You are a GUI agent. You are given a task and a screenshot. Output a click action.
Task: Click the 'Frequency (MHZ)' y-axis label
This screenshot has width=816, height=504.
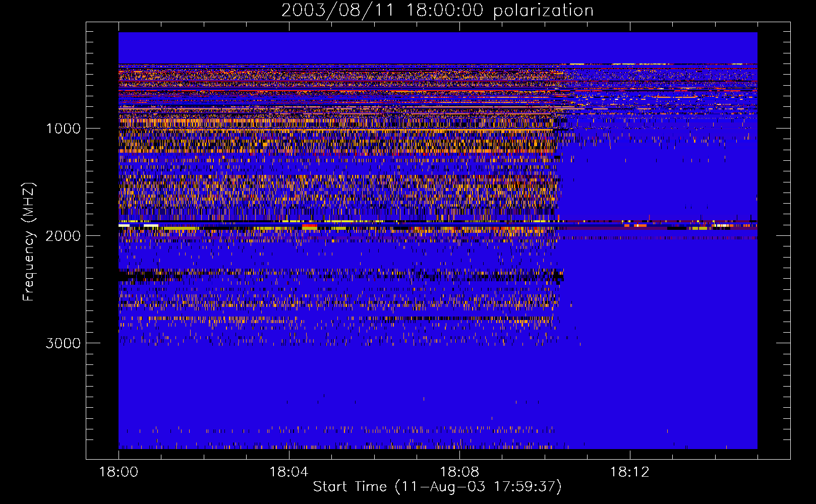point(29,242)
